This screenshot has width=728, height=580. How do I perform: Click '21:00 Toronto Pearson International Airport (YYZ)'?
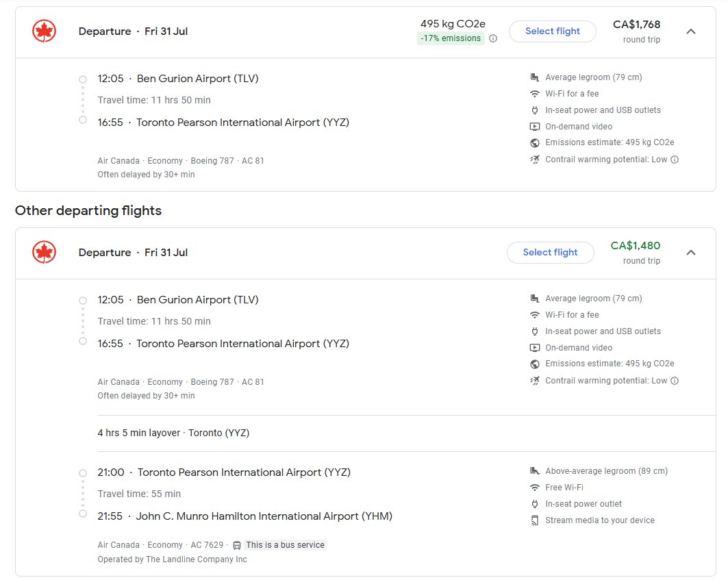224,472
